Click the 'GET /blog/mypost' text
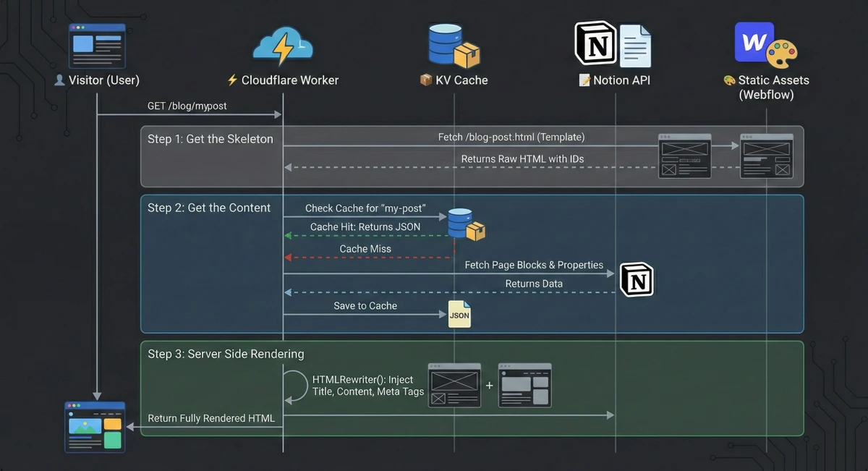This screenshot has height=471, width=868. click(x=187, y=106)
